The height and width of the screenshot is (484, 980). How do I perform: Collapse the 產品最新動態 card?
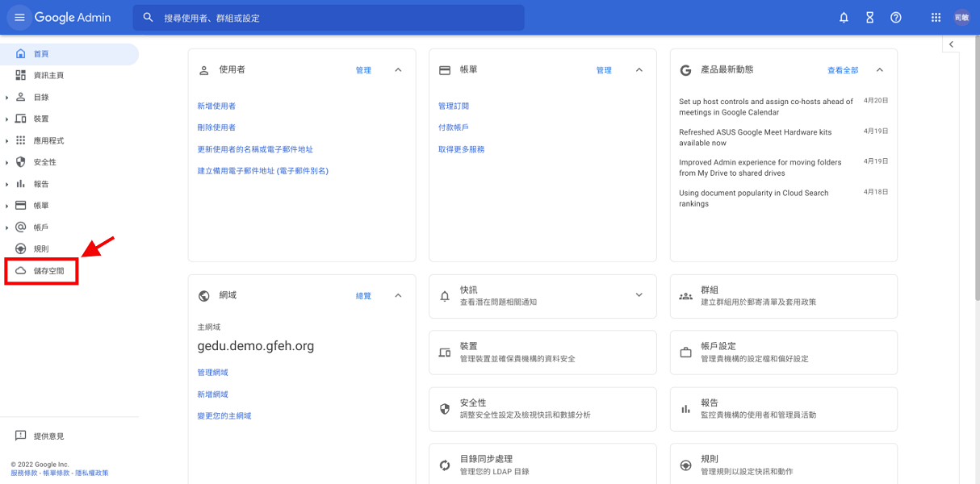click(x=880, y=70)
